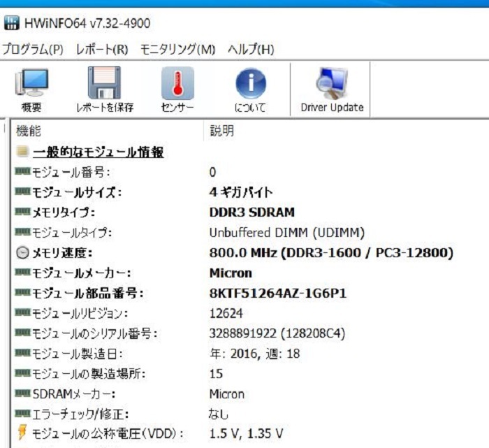Viewport: 489px width, 448px height.
Task: Select the 一般的なモジュール情報 heading
Action: pyautogui.click(x=98, y=152)
